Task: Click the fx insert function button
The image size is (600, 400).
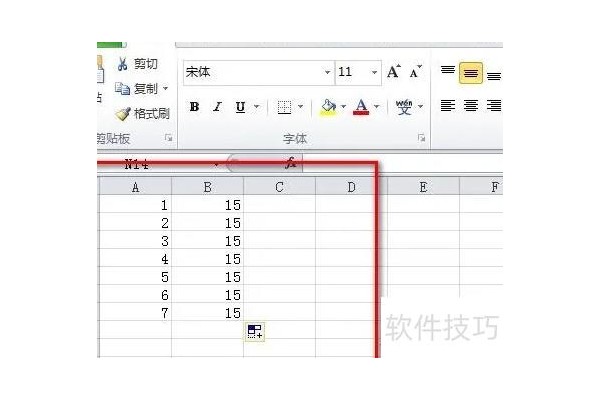Action: click(x=291, y=163)
